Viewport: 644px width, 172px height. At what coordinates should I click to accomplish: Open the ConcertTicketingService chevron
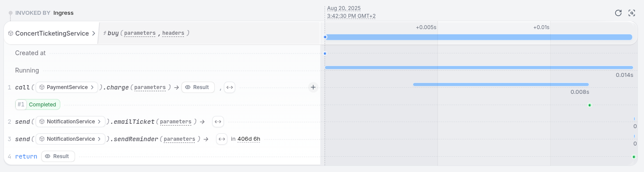93,33
